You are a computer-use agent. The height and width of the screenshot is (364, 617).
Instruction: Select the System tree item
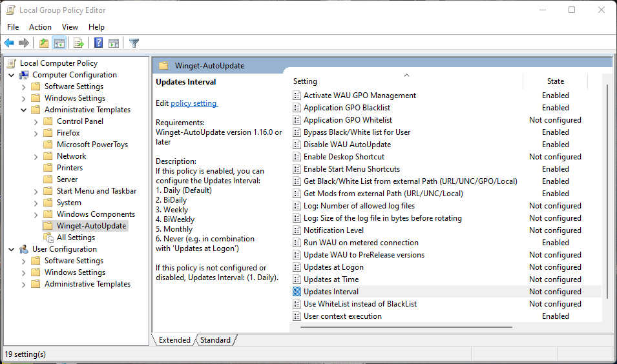[x=69, y=203]
